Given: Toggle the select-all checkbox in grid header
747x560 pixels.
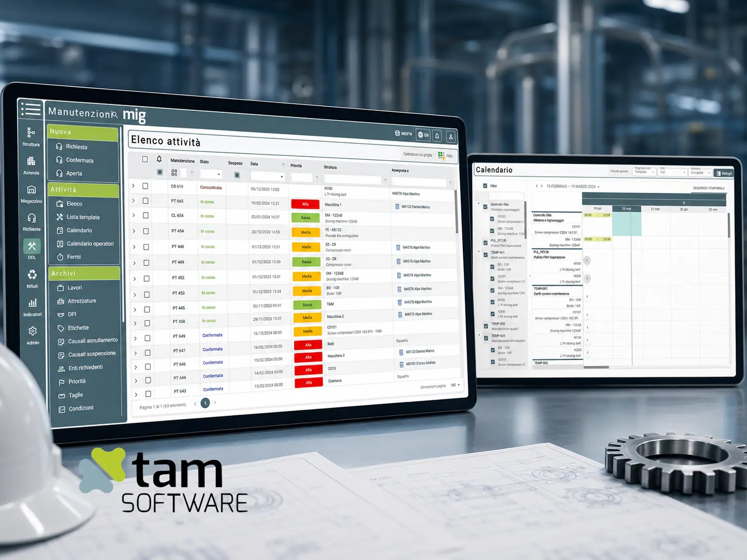Looking at the screenshot, I should click(145, 159).
